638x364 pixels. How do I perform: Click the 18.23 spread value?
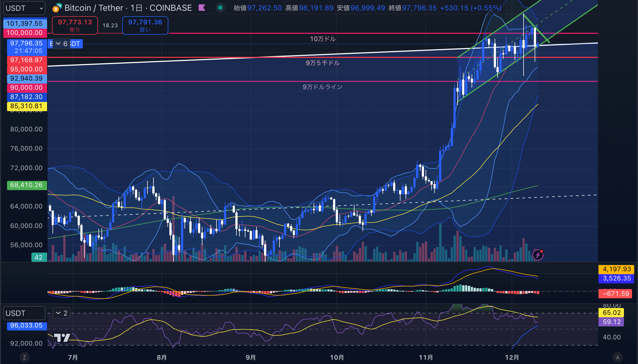coord(110,25)
